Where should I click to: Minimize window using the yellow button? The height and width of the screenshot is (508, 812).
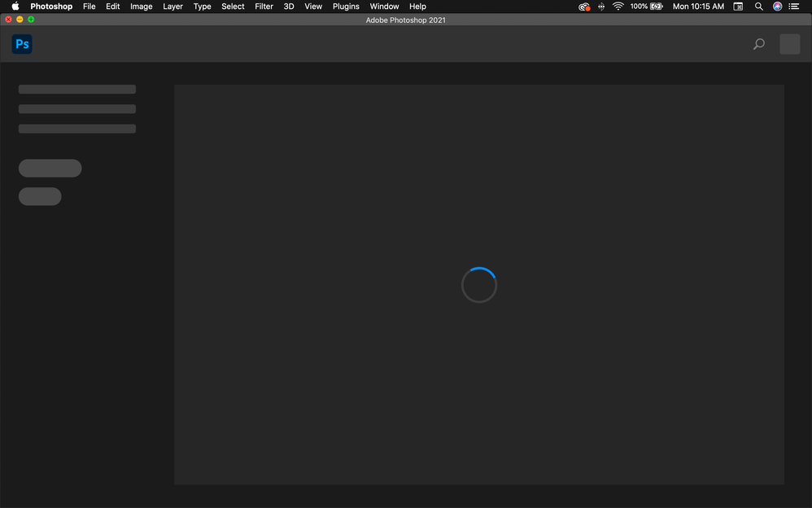click(20, 20)
